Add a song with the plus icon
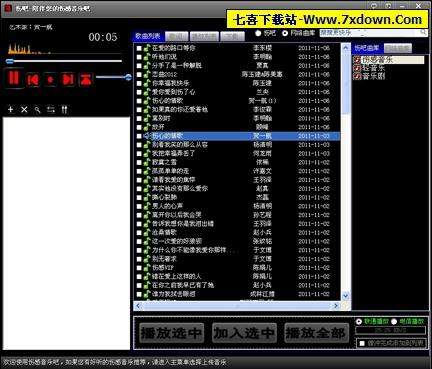The width and height of the screenshot is (432, 369). coord(11,109)
